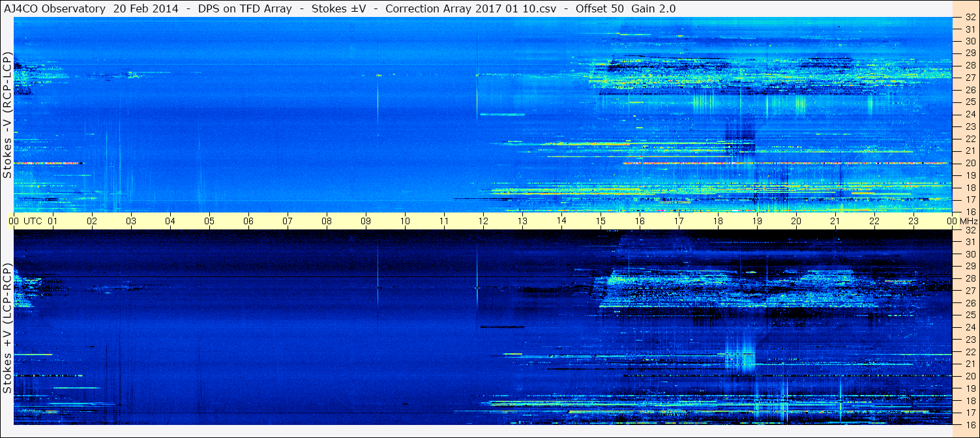Select the 15 hour tick on time axis
980x438 pixels.
601,221
